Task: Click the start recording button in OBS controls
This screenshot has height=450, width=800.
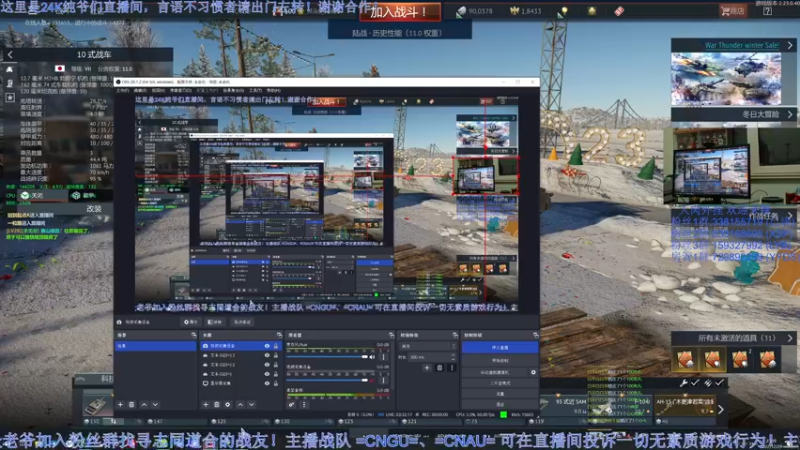Action: [x=500, y=360]
